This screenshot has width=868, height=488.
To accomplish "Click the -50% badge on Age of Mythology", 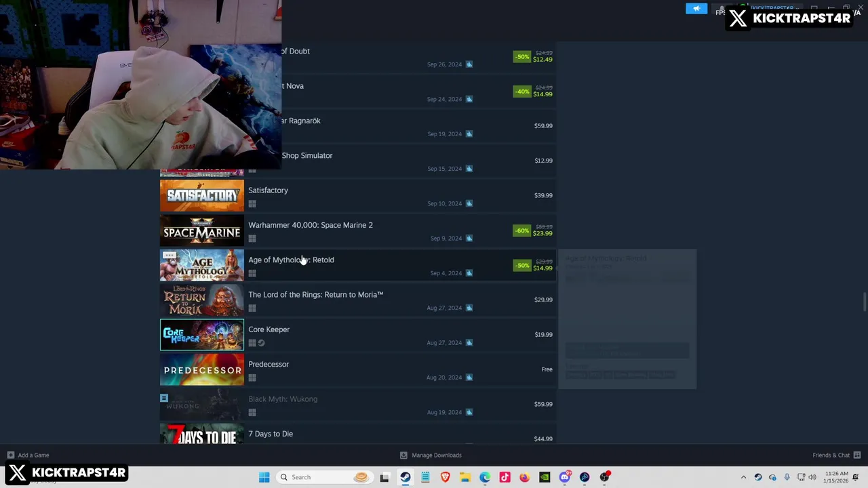I will pos(521,265).
